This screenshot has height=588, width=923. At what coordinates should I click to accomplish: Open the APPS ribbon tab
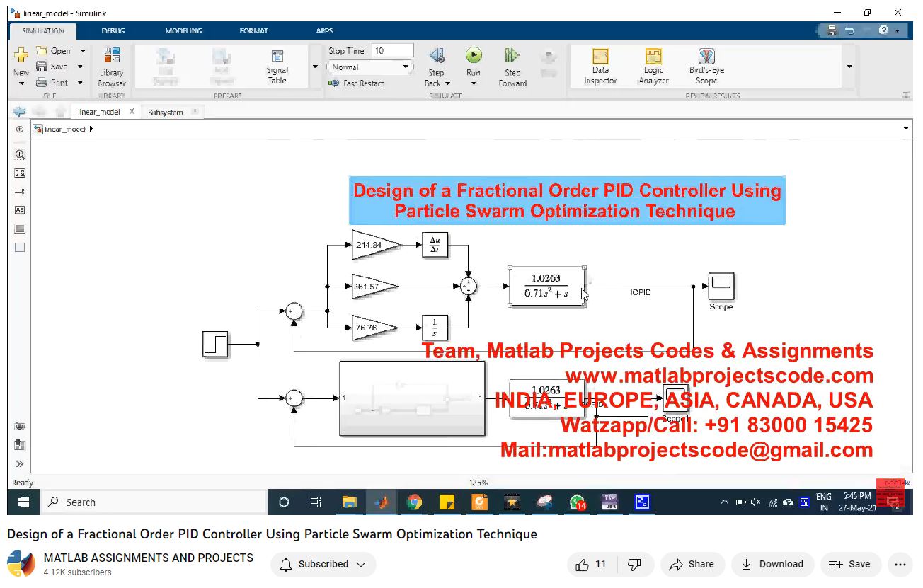pos(325,31)
